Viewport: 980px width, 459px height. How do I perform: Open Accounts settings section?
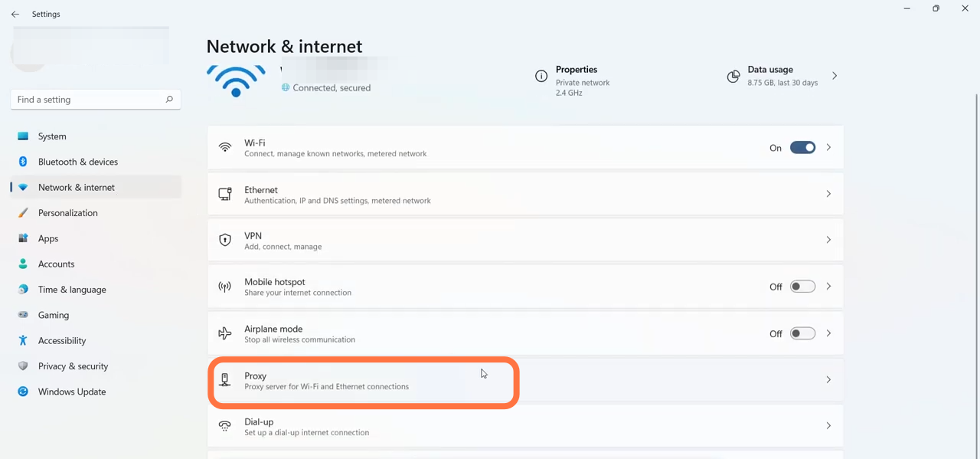coord(96,264)
